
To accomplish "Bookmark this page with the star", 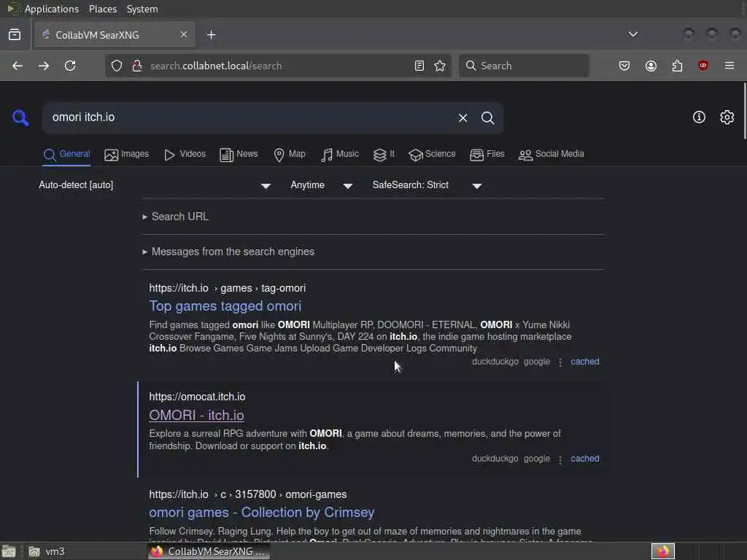I will tap(440, 66).
